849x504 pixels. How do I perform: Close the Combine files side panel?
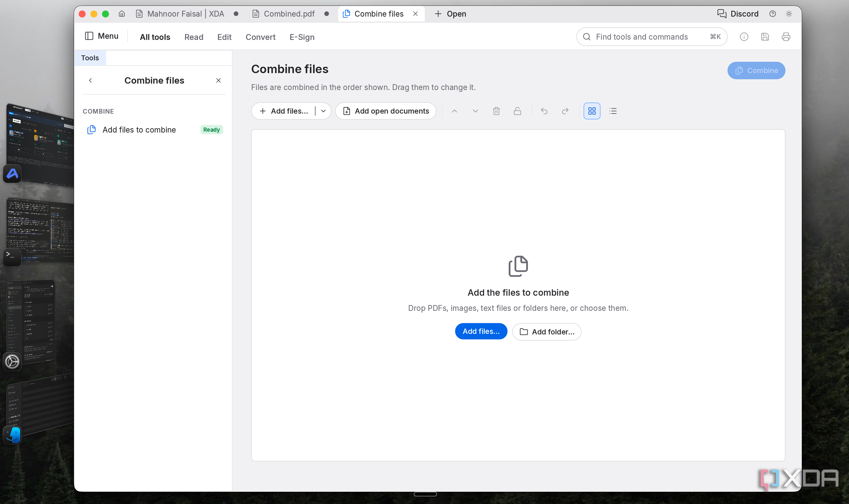[x=218, y=80]
